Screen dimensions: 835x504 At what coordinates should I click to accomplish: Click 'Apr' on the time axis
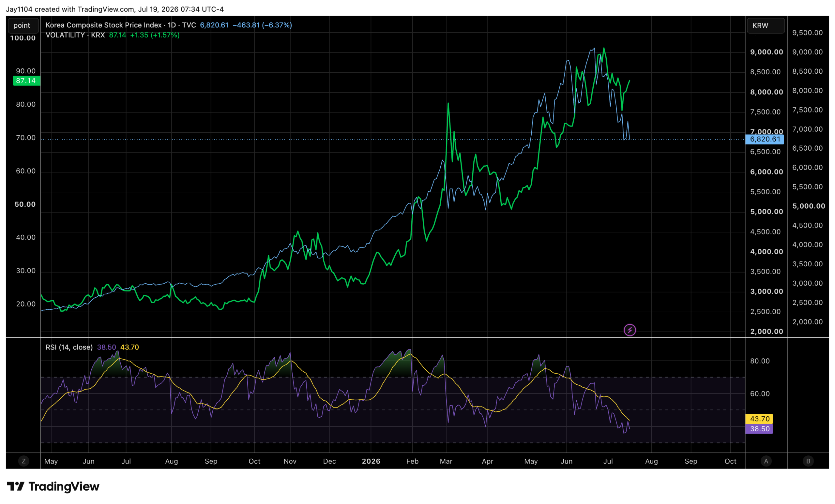point(487,461)
